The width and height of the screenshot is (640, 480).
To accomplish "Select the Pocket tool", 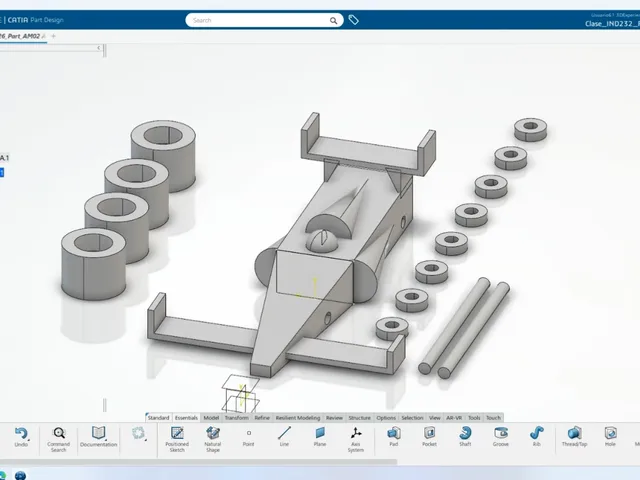I will coord(429,437).
